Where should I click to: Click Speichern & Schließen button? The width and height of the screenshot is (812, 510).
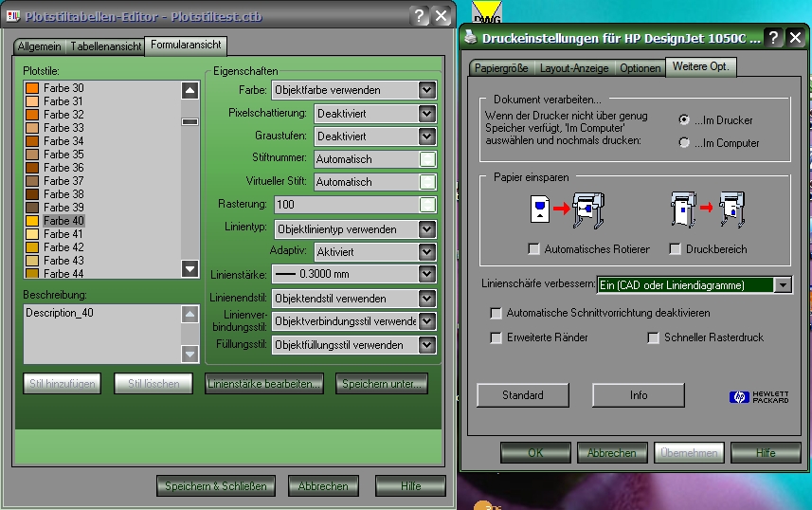tap(215, 486)
